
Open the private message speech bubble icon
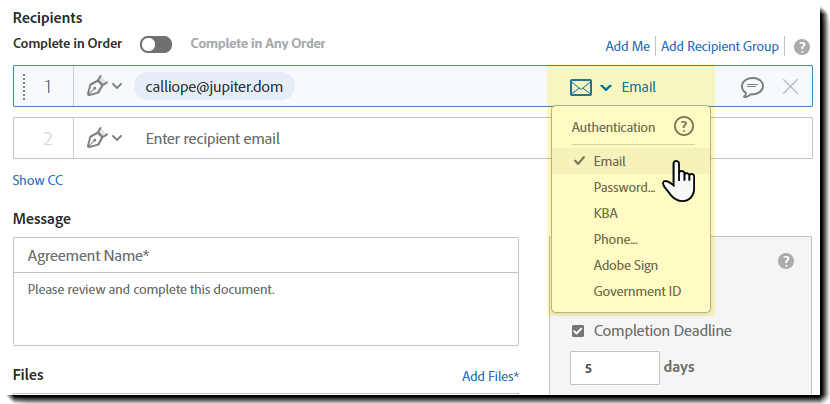pyautogui.click(x=752, y=87)
